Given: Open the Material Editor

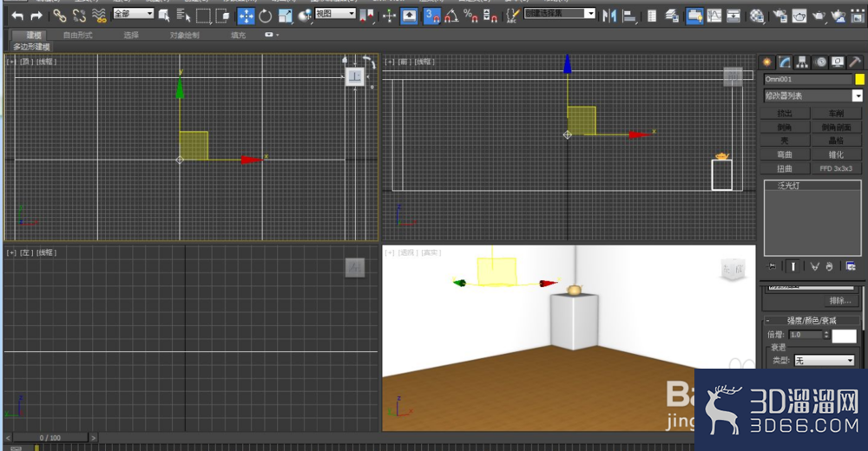Looking at the screenshot, I should 757,16.
